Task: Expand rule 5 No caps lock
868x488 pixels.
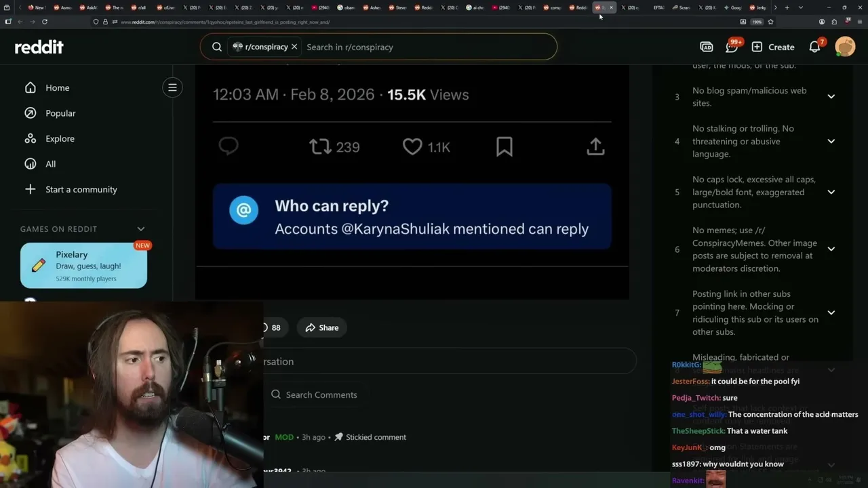Action: point(831,192)
